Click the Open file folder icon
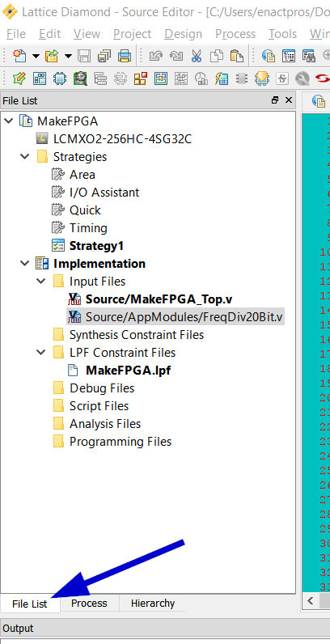This screenshot has width=330, height=644. pyautogui.click(x=52, y=55)
